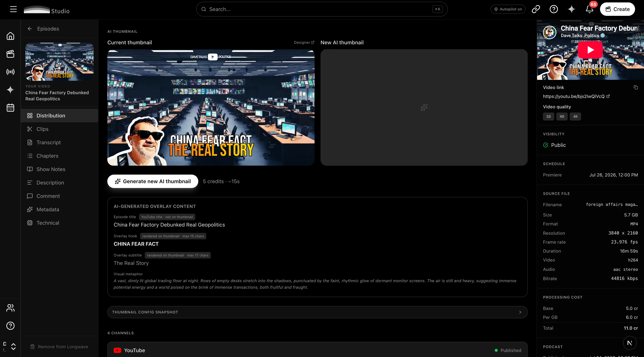
Task: Click the Create button
Action: coord(617,9)
